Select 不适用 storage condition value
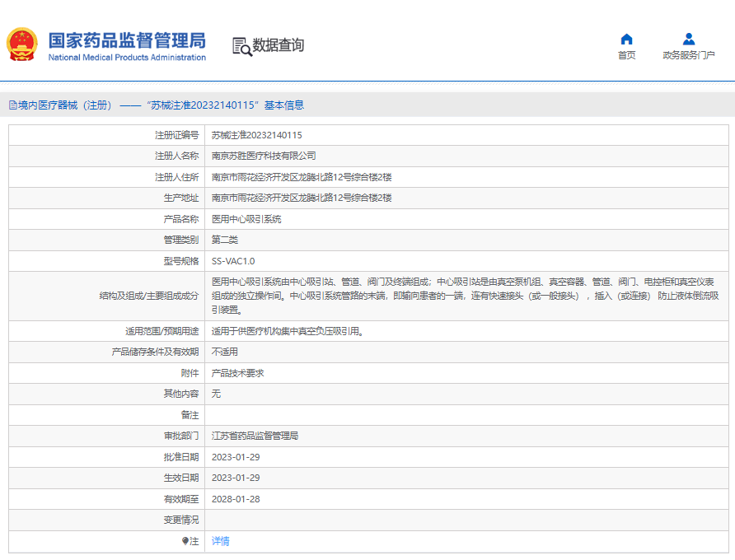 [224, 352]
